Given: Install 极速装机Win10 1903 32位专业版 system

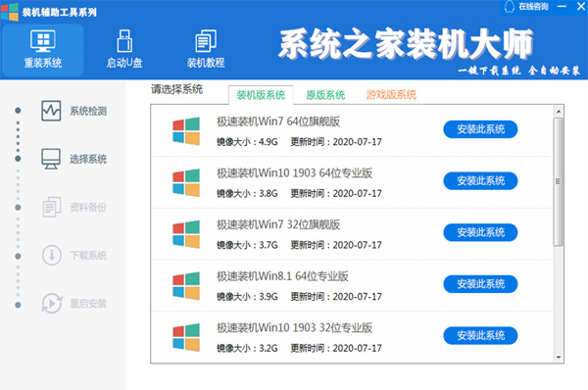Looking at the screenshot, I should click(480, 335).
